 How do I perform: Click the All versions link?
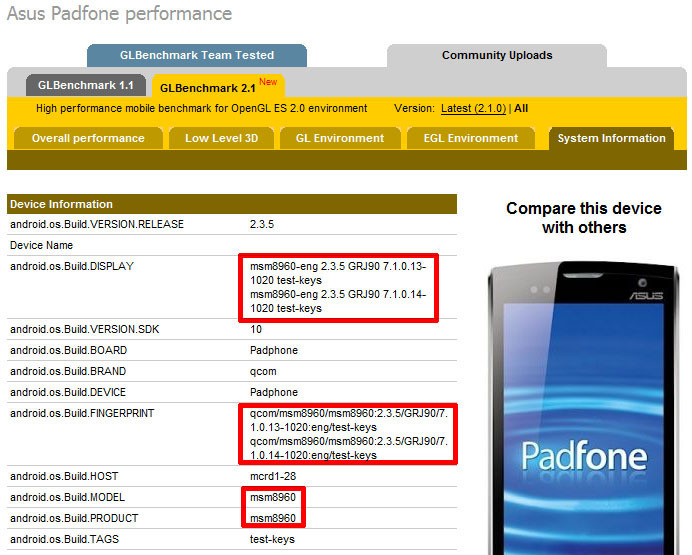click(521, 109)
